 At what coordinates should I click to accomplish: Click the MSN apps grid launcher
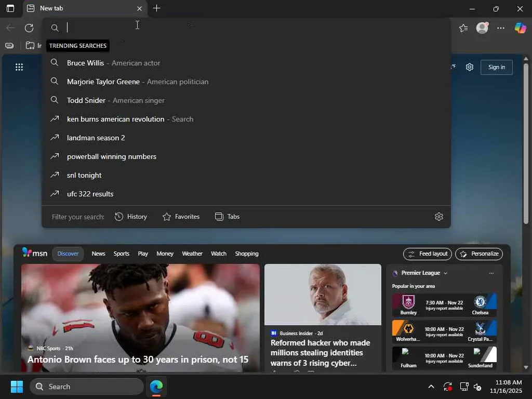pos(19,67)
